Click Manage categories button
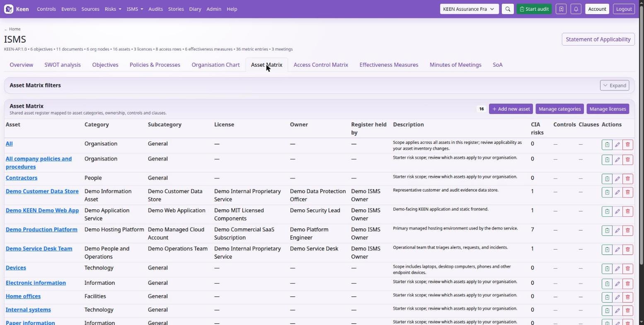 coord(559,109)
